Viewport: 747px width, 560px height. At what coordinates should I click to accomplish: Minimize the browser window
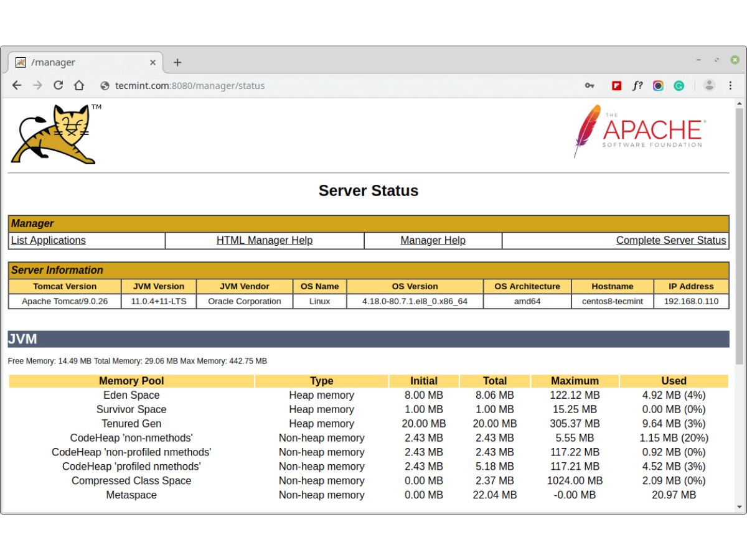click(x=699, y=60)
